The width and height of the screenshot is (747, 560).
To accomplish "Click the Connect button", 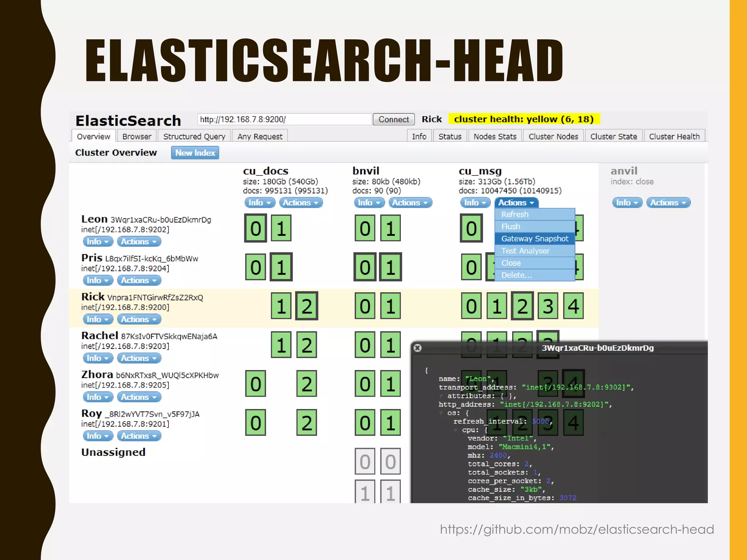I will tap(394, 119).
